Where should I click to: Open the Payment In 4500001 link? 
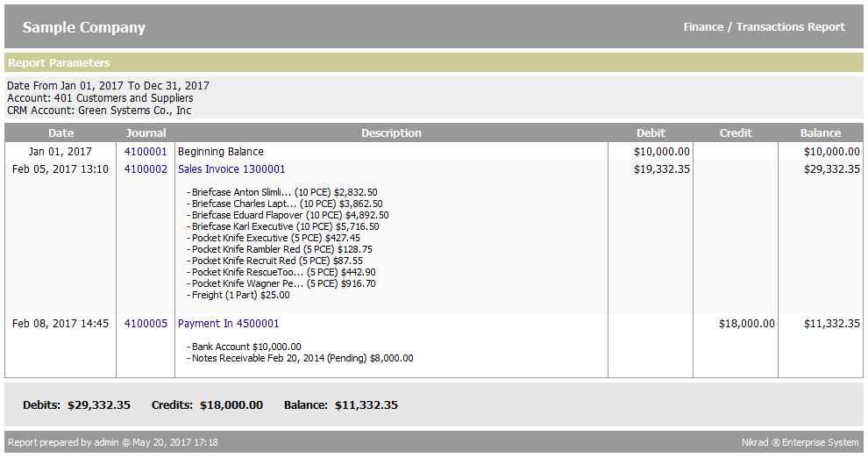(228, 324)
